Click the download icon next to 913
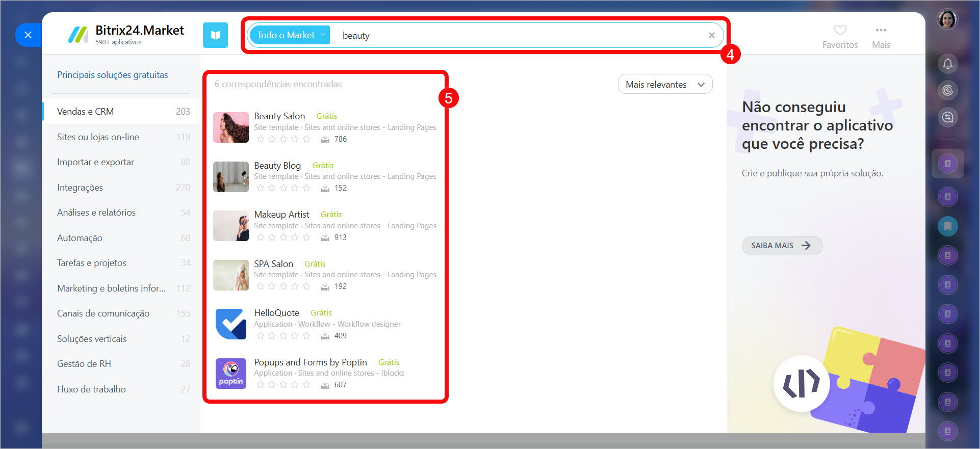 point(325,237)
